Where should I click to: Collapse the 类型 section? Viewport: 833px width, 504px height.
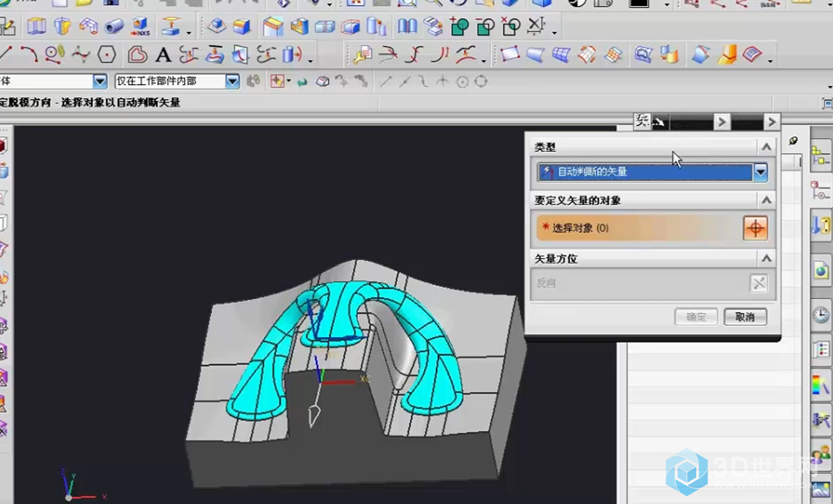click(x=766, y=147)
